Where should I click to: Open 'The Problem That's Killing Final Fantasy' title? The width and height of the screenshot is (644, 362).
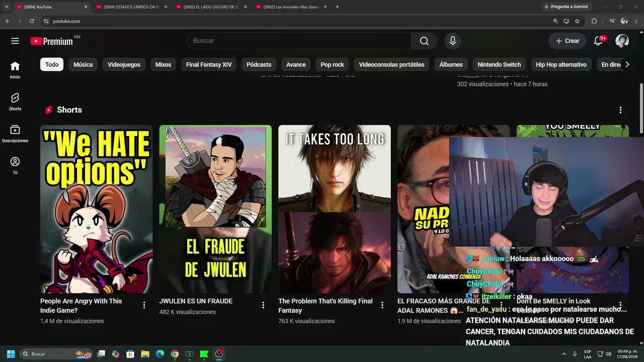click(326, 306)
